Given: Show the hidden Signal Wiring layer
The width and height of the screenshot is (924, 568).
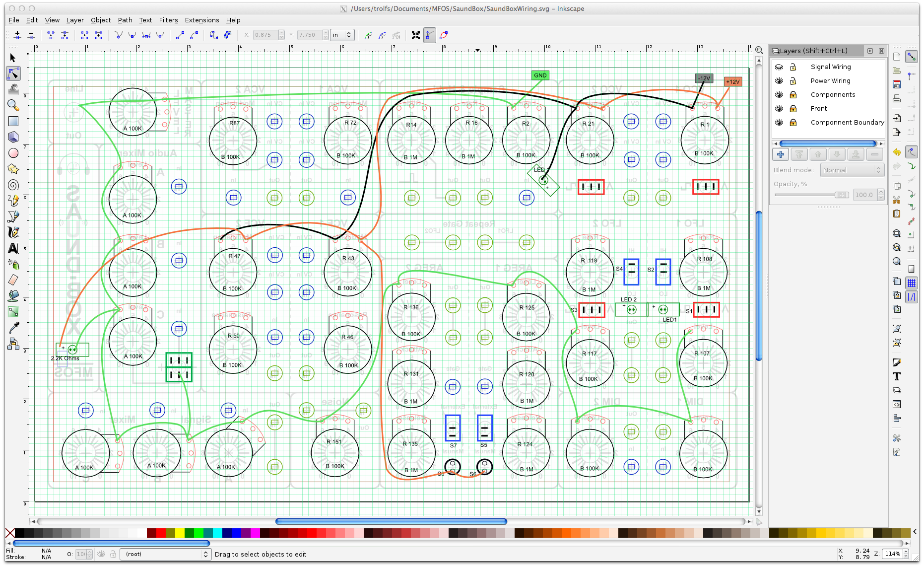Looking at the screenshot, I should click(x=779, y=67).
